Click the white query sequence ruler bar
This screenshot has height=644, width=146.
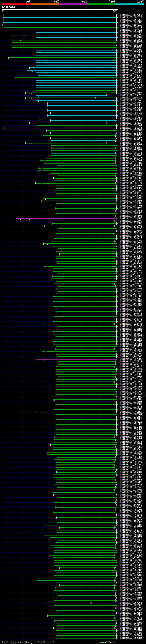click(60, 10)
